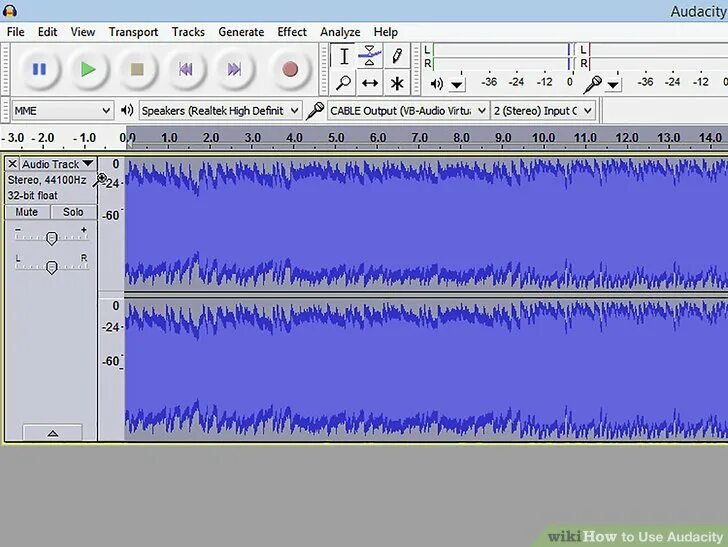Screen dimensions: 728x547
Task: Click the speaker icon in device toolbar
Action: 127,111
